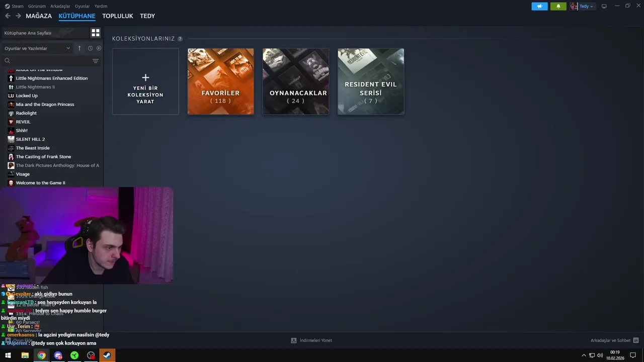644x362 pixels.
Task: Open the taskbar clock and date
Action: pos(615,355)
